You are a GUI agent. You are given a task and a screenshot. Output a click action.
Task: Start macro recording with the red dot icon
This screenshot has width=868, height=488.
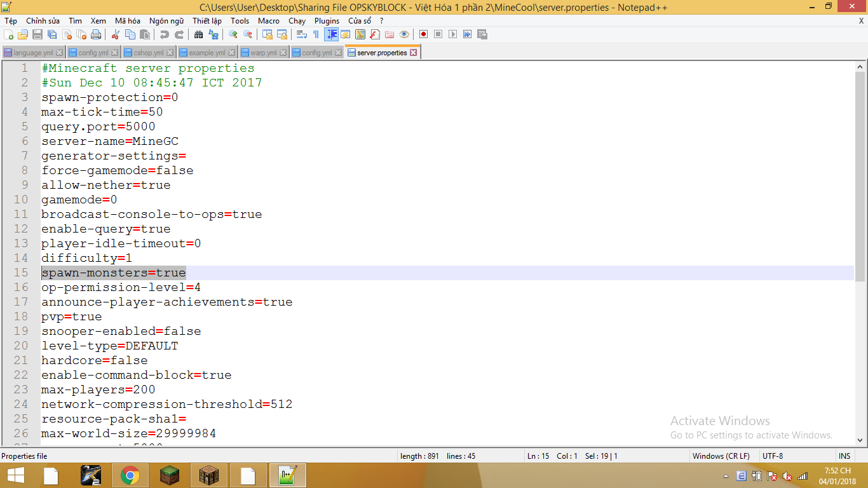pos(423,34)
